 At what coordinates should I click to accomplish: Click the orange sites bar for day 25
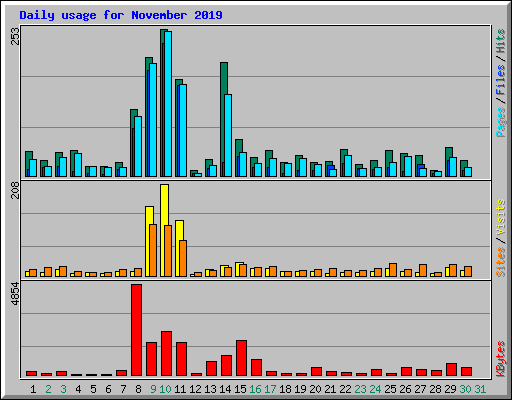[393, 270]
